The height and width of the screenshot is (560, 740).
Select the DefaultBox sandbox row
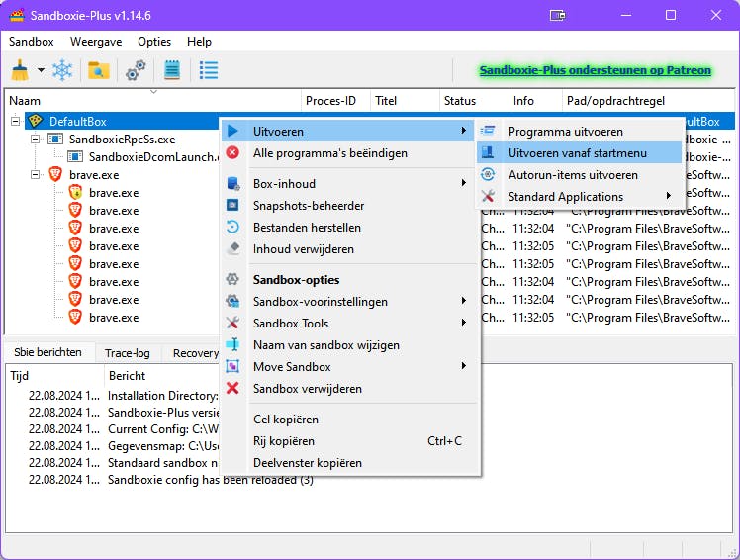click(x=123, y=122)
